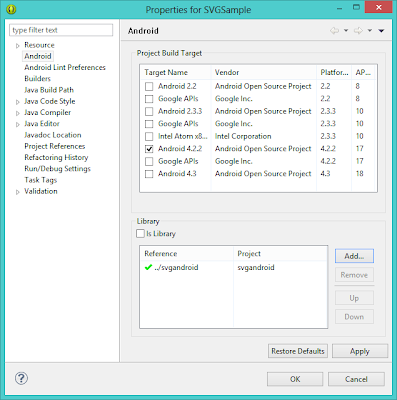
Task: Open Android Lint Preferences page
Action: 65,67
